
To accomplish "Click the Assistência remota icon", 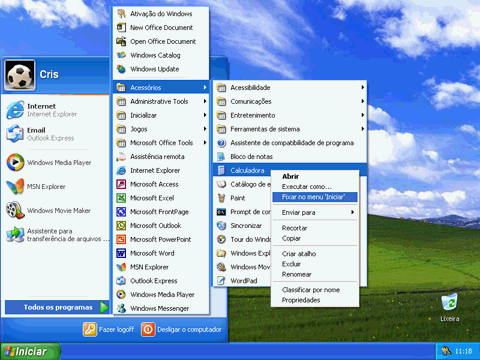I will point(121,157).
